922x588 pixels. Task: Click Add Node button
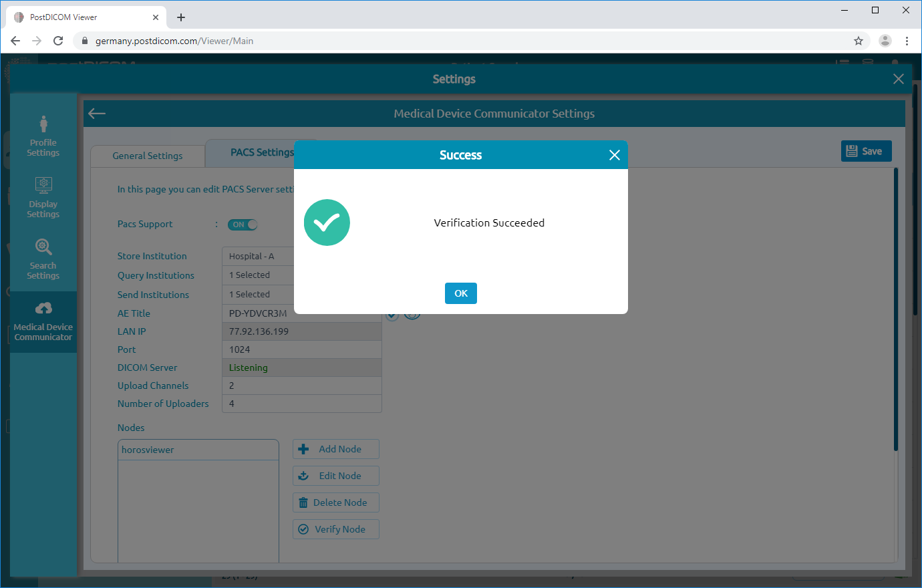click(336, 449)
